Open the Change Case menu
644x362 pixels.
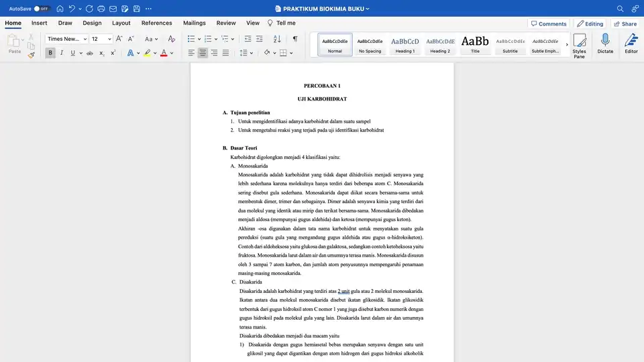tap(151, 39)
